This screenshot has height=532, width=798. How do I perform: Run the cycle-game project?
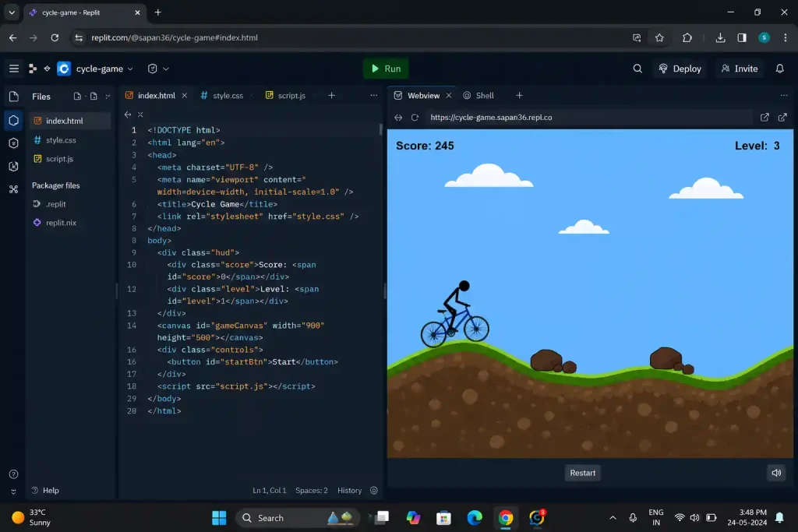pos(386,69)
